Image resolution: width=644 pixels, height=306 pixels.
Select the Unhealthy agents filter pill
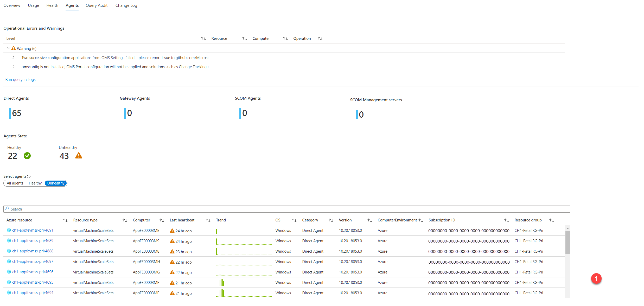pyautogui.click(x=56, y=183)
